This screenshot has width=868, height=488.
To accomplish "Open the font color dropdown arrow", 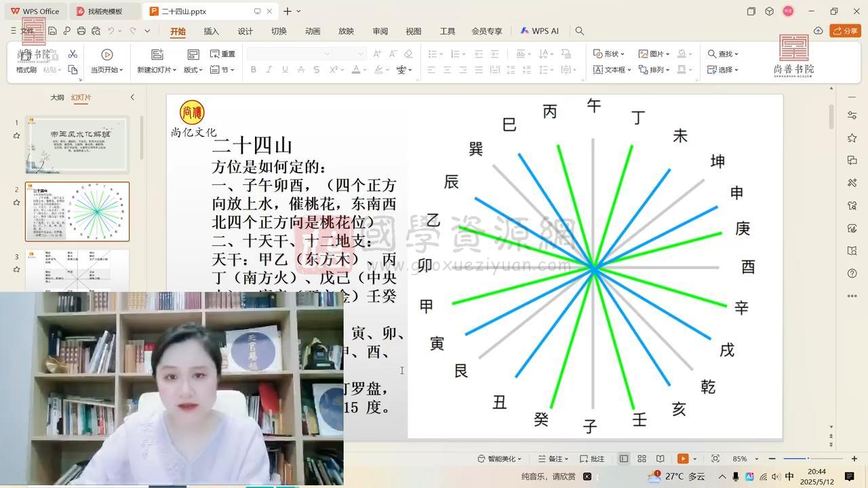I will pos(363,69).
